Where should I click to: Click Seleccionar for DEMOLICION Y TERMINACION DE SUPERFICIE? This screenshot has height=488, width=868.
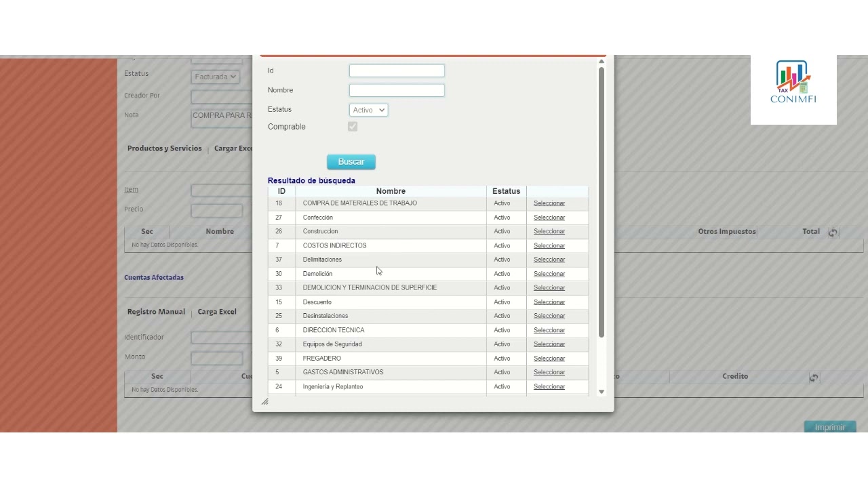549,287
